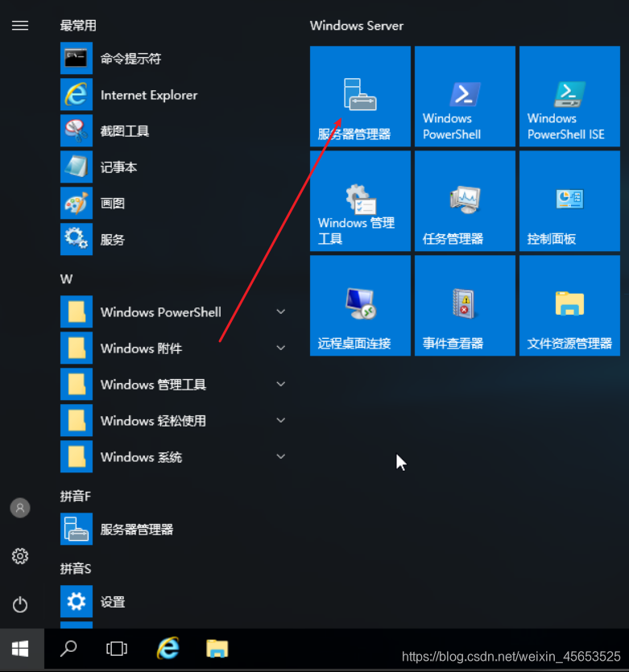Expand the Windows 轻松使用 folder chevron
This screenshot has width=629, height=672.
(x=281, y=420)
